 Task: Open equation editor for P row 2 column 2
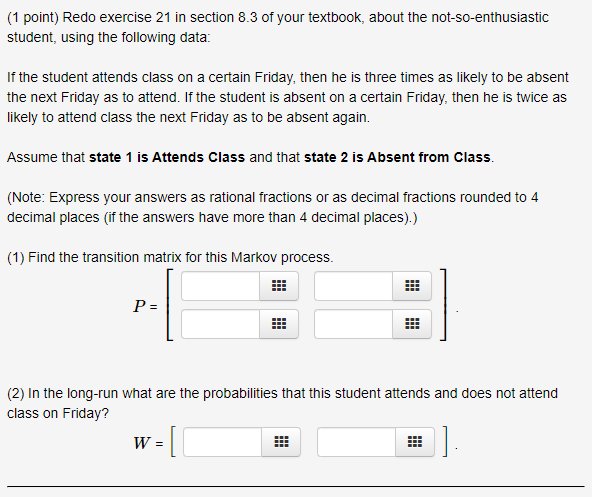tap(412, 324)
